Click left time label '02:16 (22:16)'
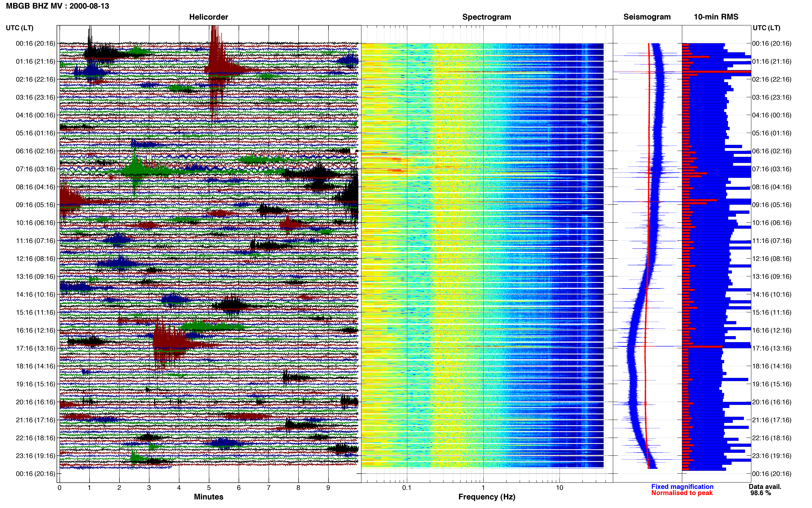The height and width of the screenshot is (508, 812). tap(36, 79)
